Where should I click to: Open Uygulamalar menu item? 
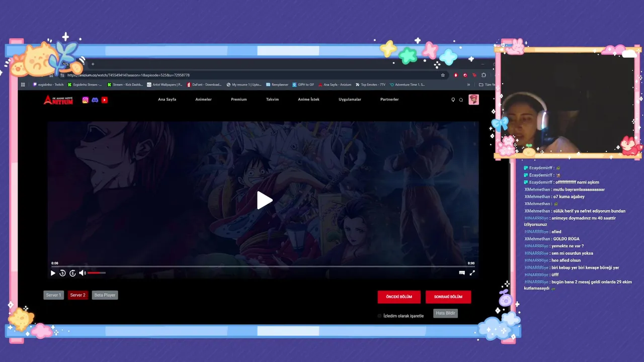tap(350, 100)
